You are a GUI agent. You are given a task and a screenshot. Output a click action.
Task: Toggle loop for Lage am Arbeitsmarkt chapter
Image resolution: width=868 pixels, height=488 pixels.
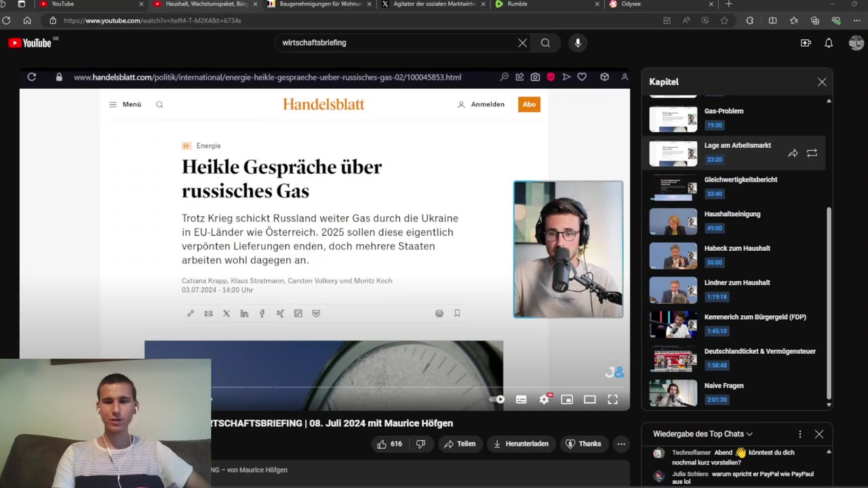click(x=812, y=153)
